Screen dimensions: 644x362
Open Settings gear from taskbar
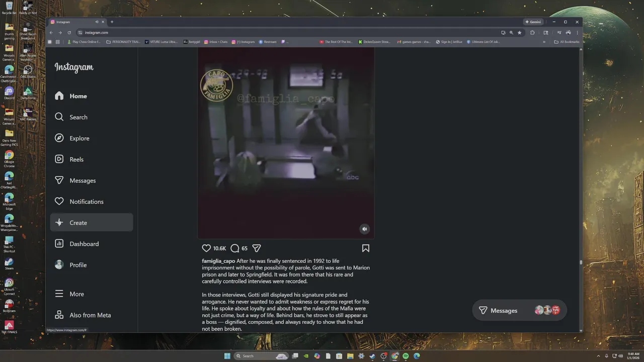click(361, 356)
